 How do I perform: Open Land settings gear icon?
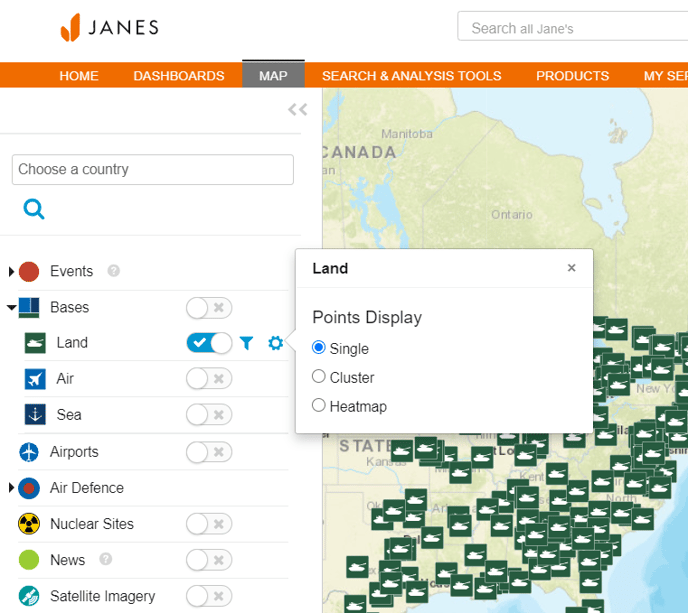tap(276, 343)
